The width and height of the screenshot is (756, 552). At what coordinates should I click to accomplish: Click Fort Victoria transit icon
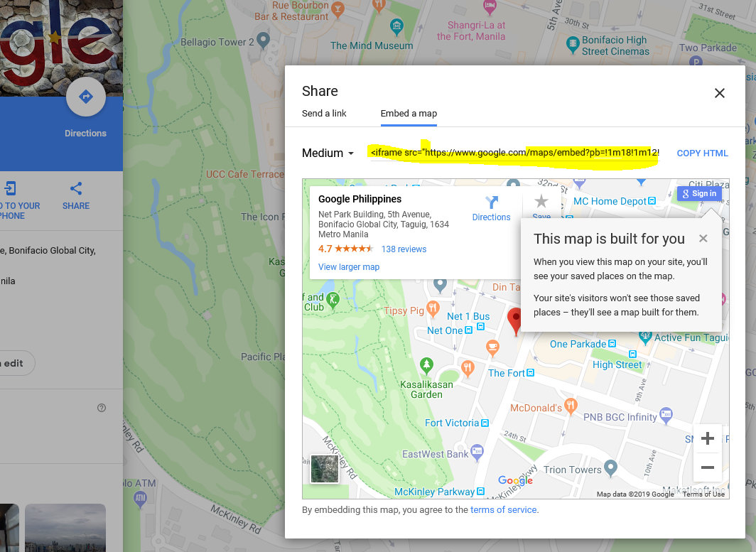(485, 423)
